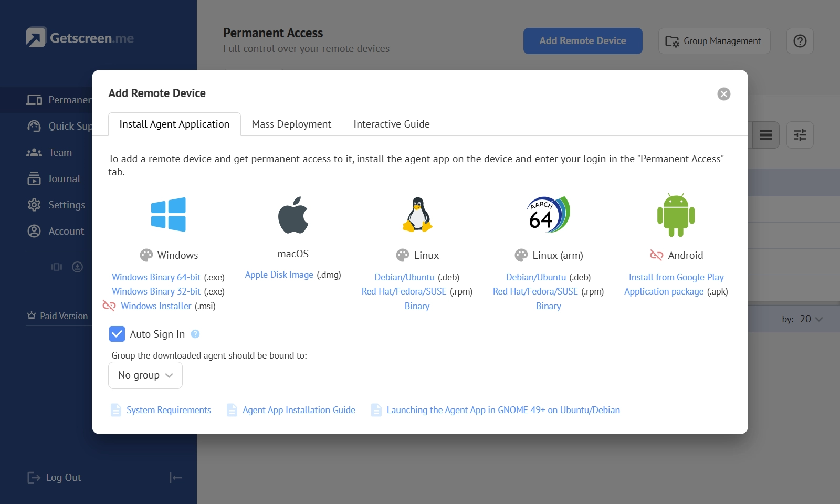Click the filter sliders icon
The height and width of the screenshot is (504, 840).
[800, 135]
